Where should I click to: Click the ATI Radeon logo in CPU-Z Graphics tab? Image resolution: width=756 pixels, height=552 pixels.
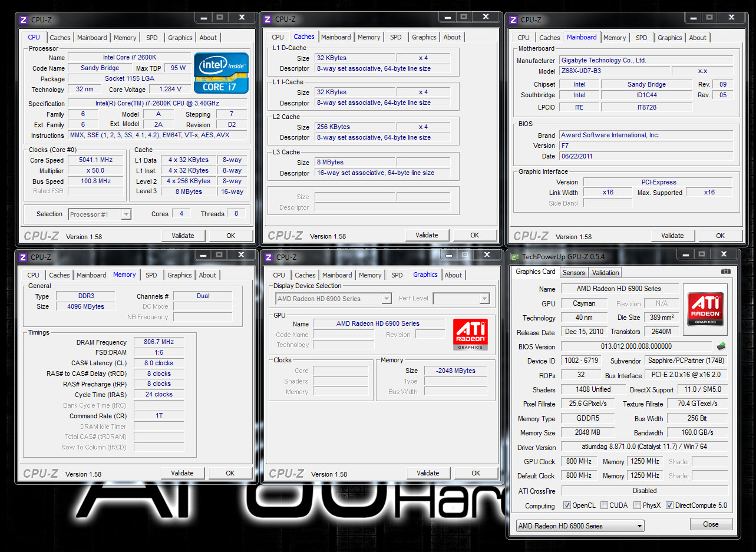470,335
